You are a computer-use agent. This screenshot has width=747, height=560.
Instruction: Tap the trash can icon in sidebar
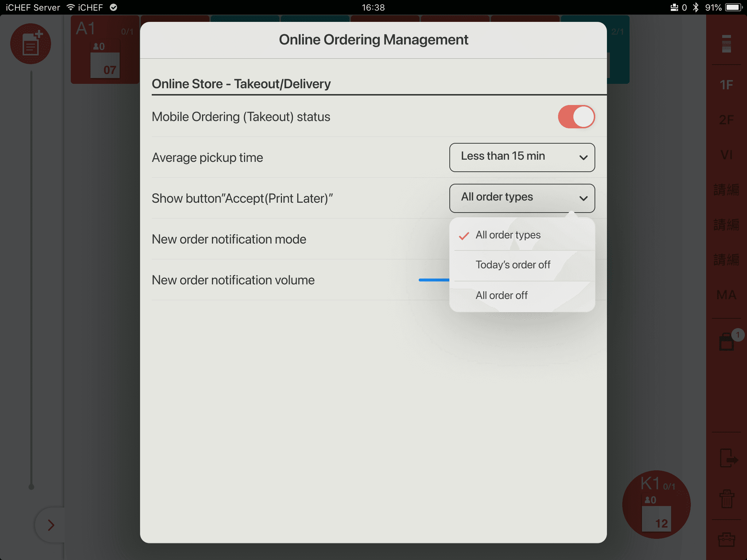(x=727, y=499)
